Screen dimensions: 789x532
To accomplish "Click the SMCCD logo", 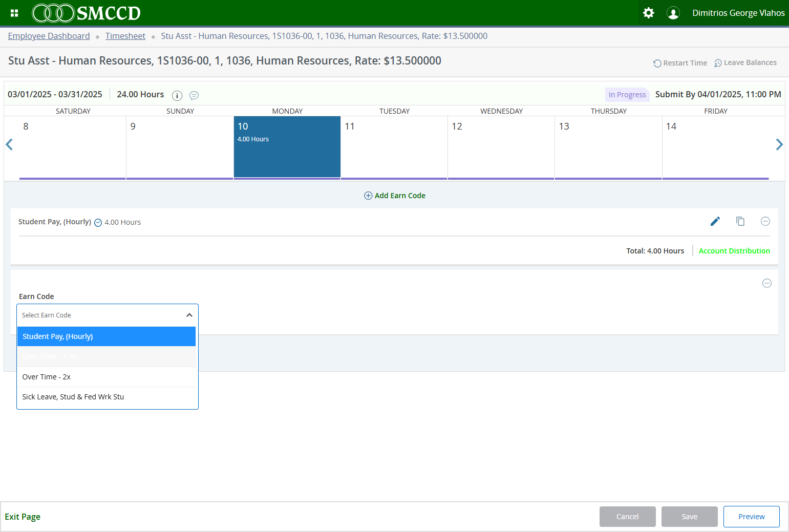I will click(x=87, y=13).
